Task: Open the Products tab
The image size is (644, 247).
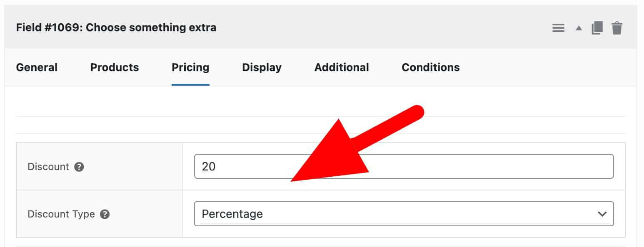Action: (115, 67)
